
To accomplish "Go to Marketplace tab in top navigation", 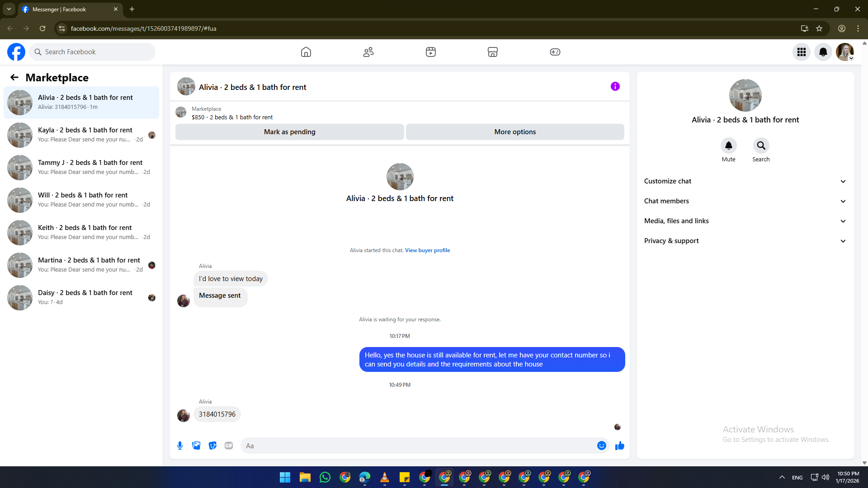I will 492,52.
